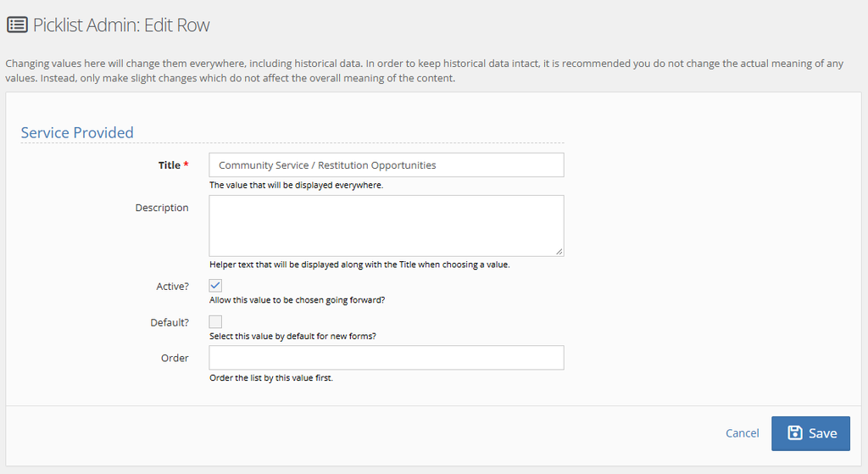Click the Order field label
Screen dimensions: 868x474
pos(175,359)
